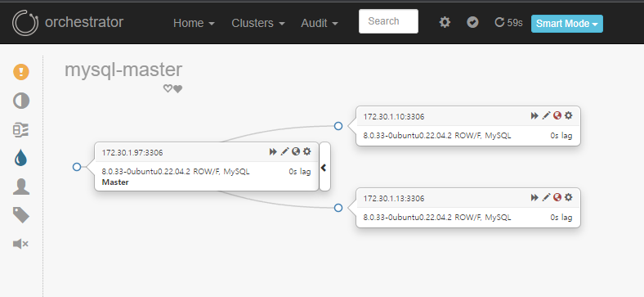The image size is (644, 297).
Task: Focus the Search input field
Action: click(388, 21)
